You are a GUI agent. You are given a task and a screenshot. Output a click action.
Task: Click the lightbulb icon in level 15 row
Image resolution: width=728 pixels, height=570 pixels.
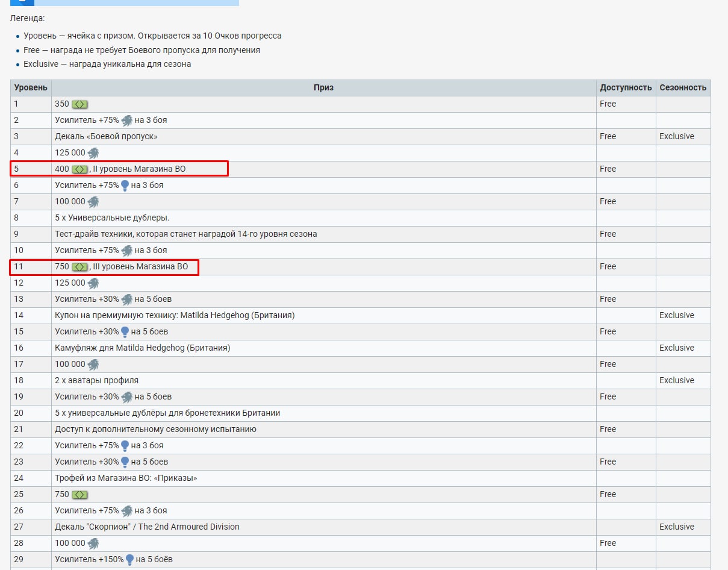click(125, 332)
